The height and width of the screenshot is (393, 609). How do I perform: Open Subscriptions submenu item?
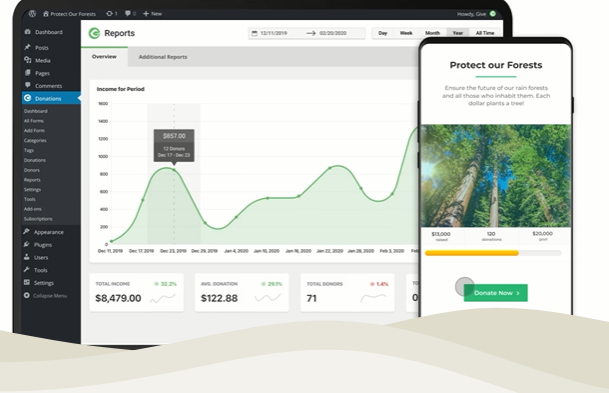[x=38, y=219]
